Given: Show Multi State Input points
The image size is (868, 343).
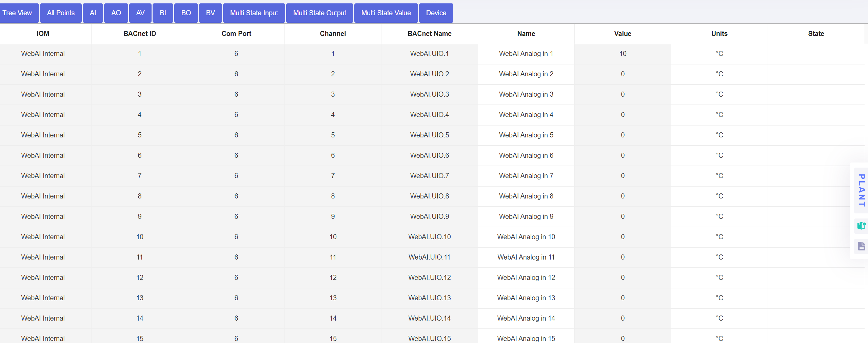Looking at the screenshot, I should click(254, 13).
